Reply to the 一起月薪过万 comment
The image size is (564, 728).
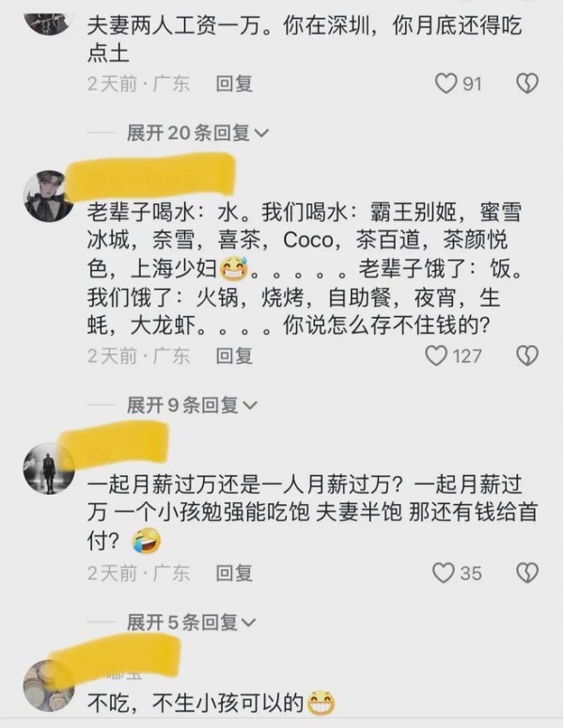tap(234, 573)
